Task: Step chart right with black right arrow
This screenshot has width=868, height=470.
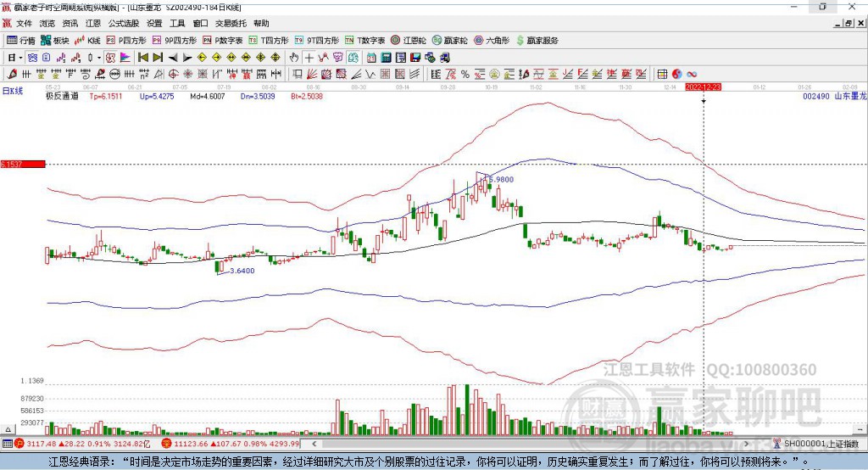Action: [187, 58]
